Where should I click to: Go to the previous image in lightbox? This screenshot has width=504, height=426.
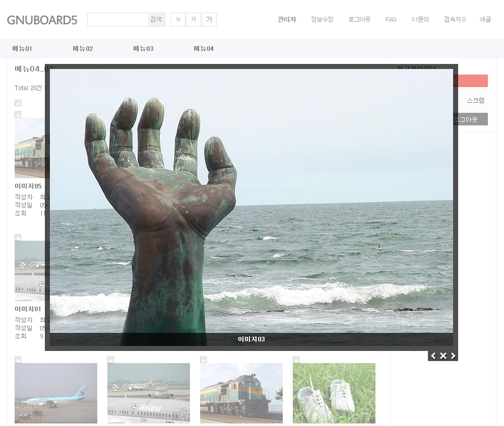pos(433,356)
